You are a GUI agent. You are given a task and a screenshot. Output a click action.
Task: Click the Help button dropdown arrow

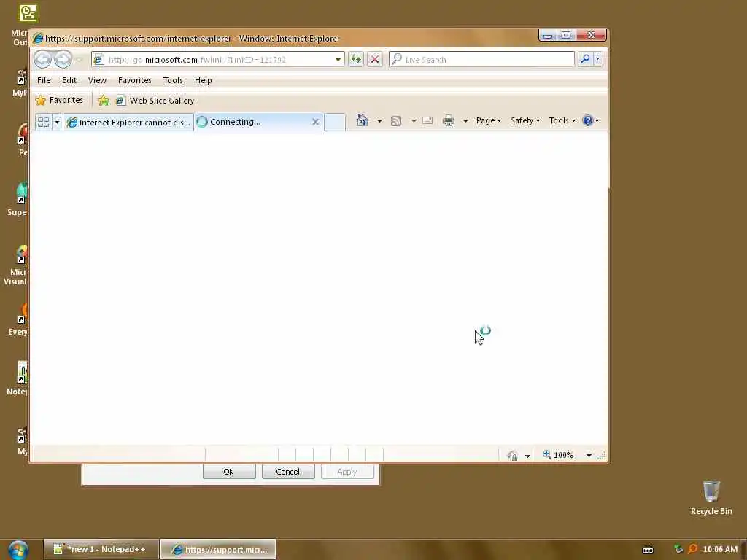[x=597, y=121]
